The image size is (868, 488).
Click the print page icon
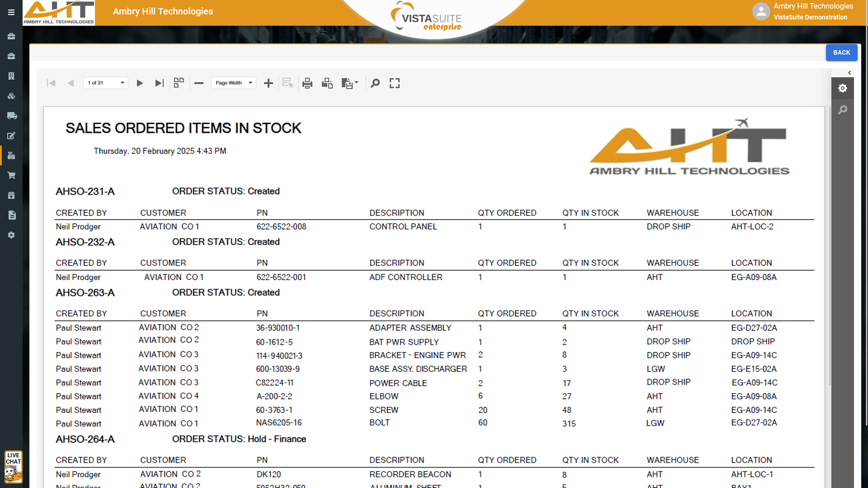pos(327,83)
